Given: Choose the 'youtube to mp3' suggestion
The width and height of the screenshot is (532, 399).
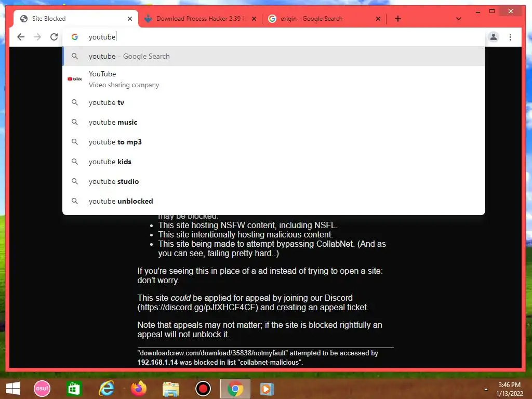Looking at the screenshot, I should pos(273,142).
